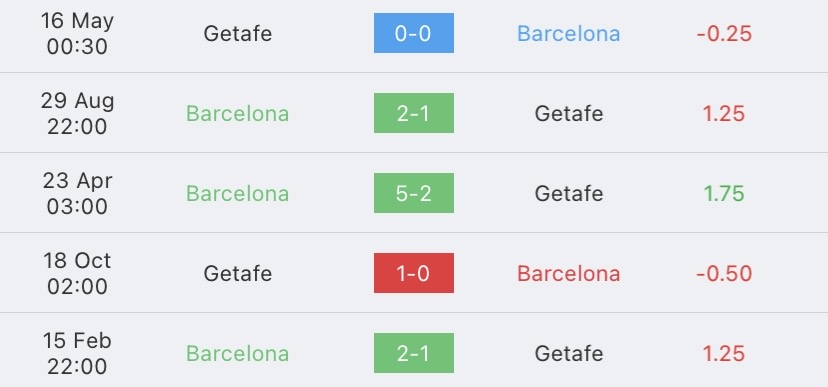The height and width of the screenshot is (387, 828).
Task: Click the 2-1 score for 15 Feb
Action: (413, 353)
